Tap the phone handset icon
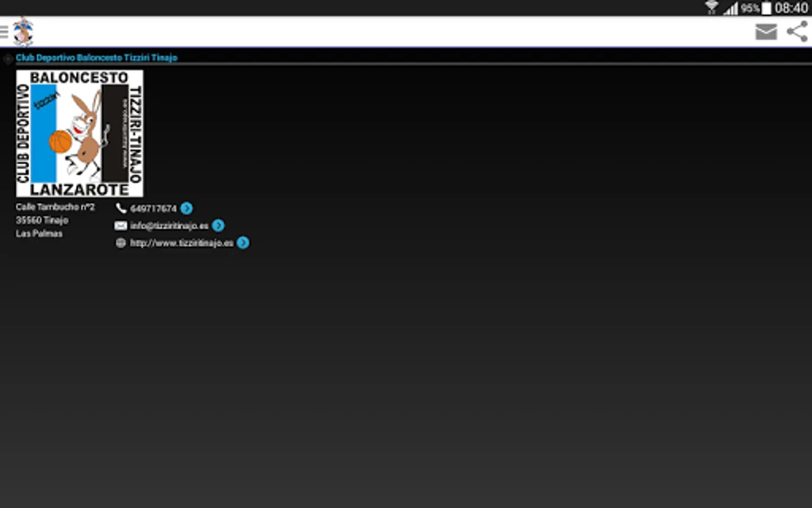Viewport: 812px width, 508px height. (121, 208)
